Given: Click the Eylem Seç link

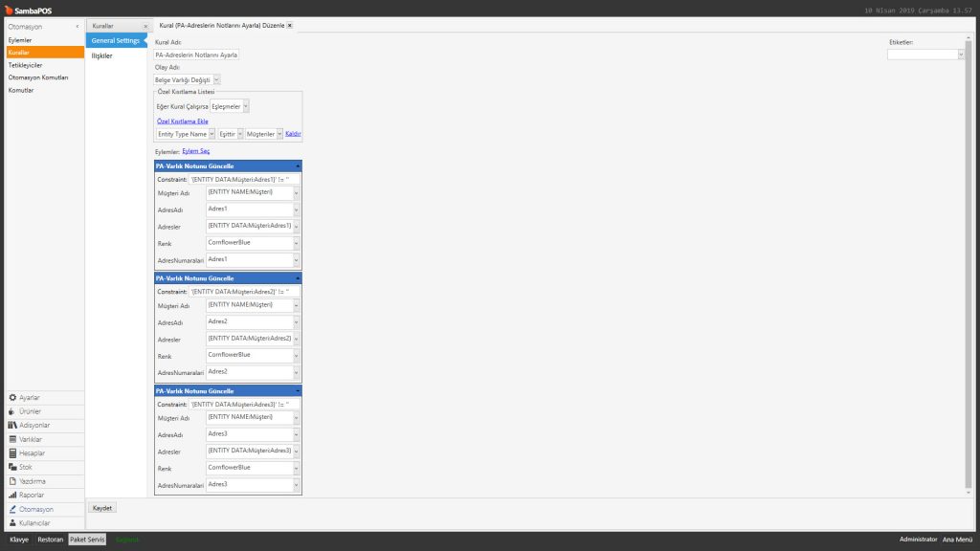Looking at the screenshot, I should 195,151.
